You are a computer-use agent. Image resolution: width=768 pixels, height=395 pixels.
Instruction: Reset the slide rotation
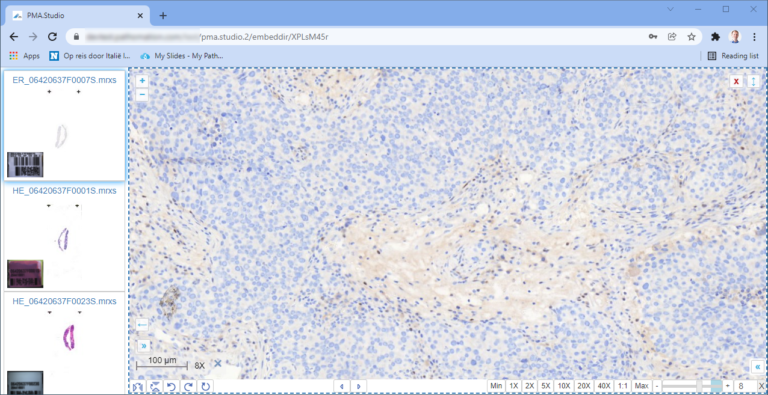[206, 387]
